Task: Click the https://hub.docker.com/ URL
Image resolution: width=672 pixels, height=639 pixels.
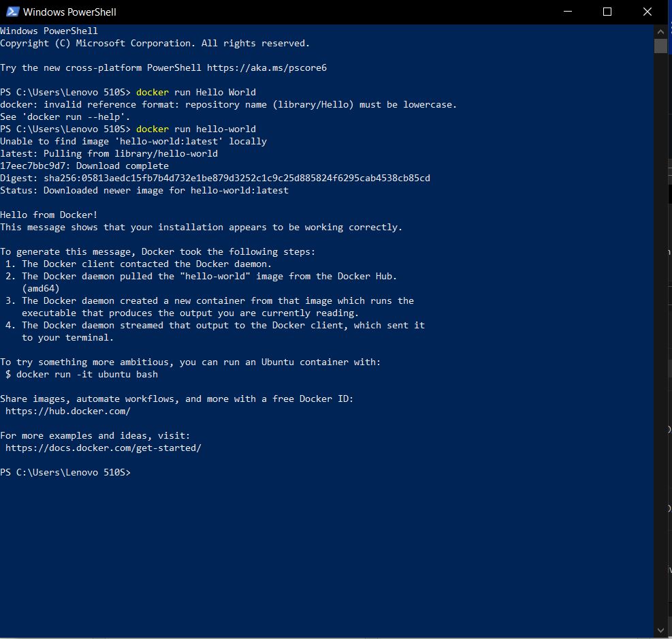Action: pyautogui.click(x=67, y=411)
